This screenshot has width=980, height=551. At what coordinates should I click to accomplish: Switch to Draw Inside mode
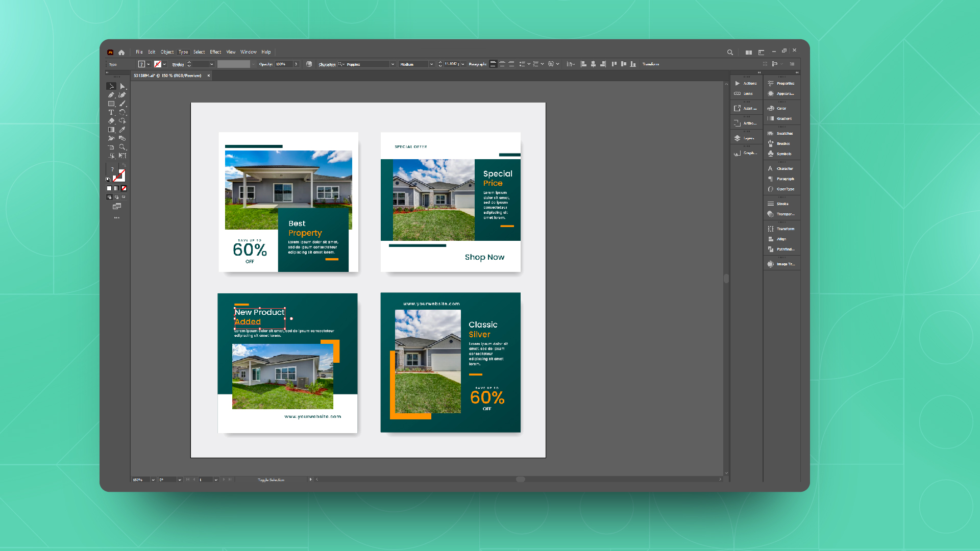(124, 197)
